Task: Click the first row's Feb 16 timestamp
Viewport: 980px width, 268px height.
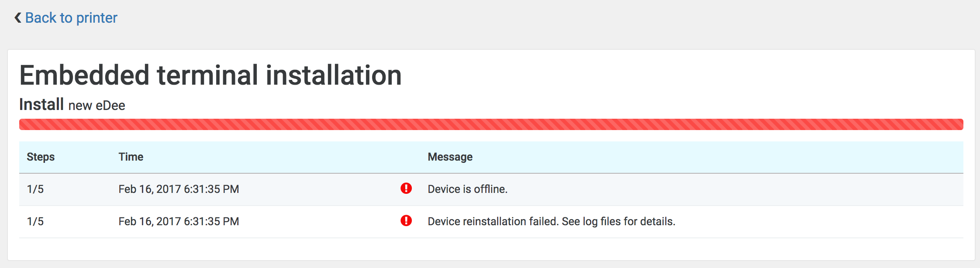Action: [179, 189]
